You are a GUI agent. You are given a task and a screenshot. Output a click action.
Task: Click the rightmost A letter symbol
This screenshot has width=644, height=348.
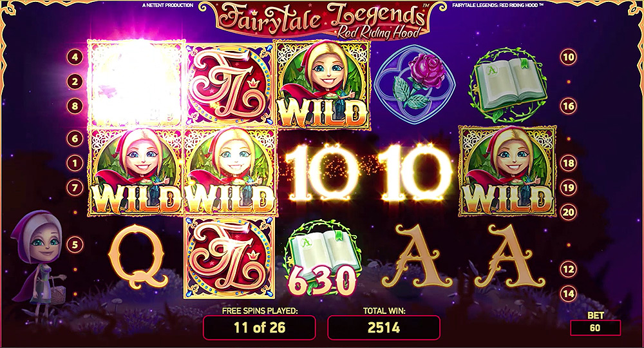[x=509, y=256]
